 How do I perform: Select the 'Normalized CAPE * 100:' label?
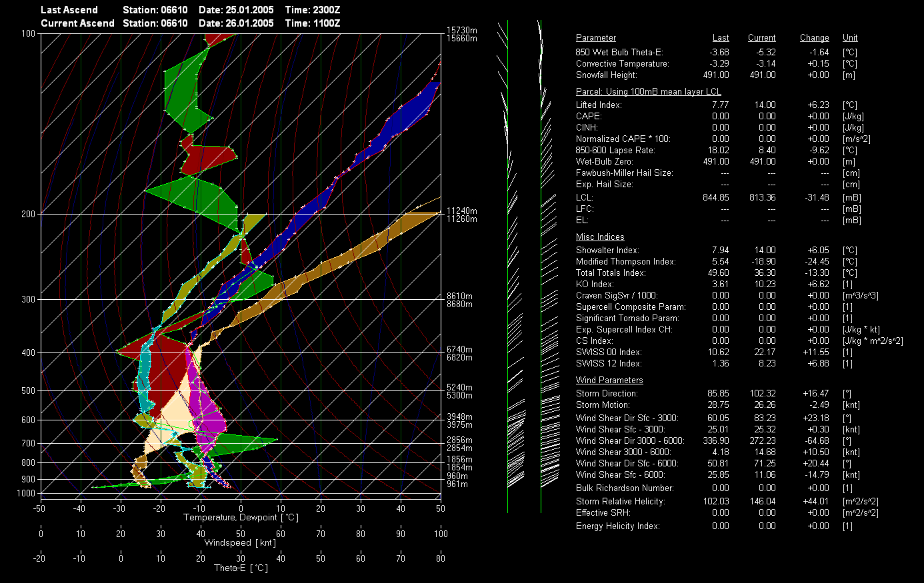[x=623, y=139]
